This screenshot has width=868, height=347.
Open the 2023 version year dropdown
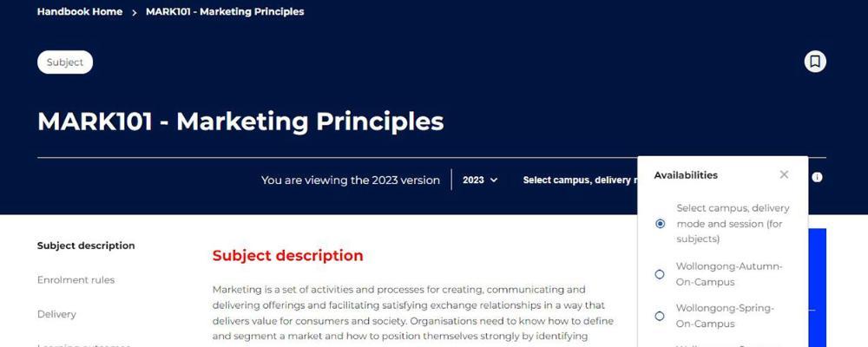480,180
